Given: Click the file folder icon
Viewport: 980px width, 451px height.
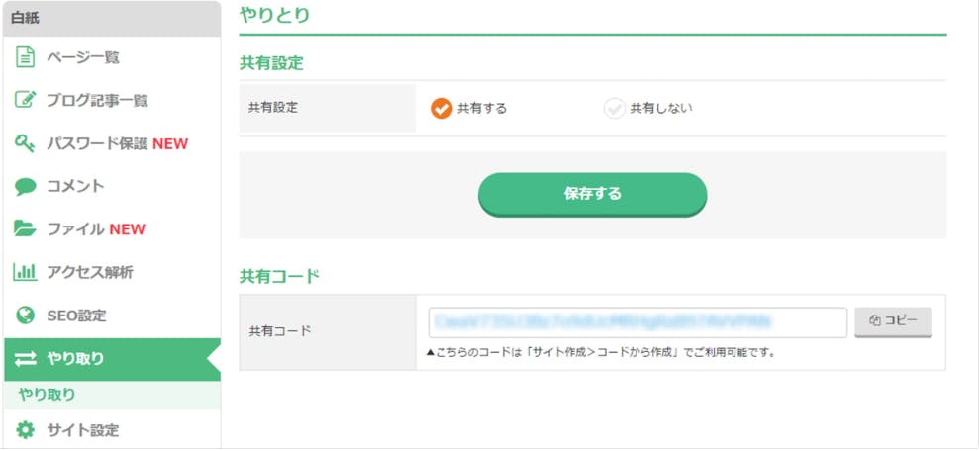Looking at the screenshot, I should [x=25, y=228].
